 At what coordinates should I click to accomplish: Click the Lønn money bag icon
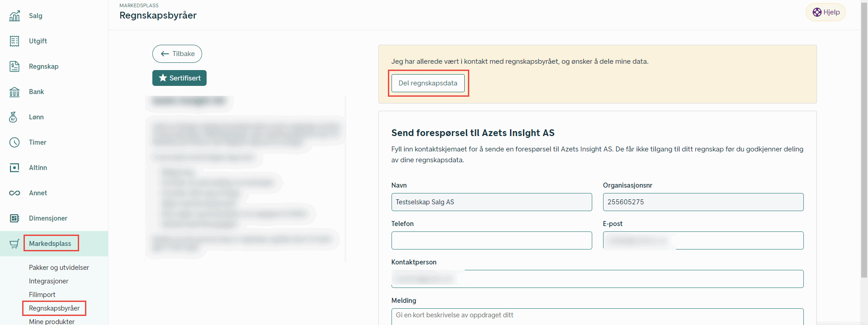click(x=13, y=117)
